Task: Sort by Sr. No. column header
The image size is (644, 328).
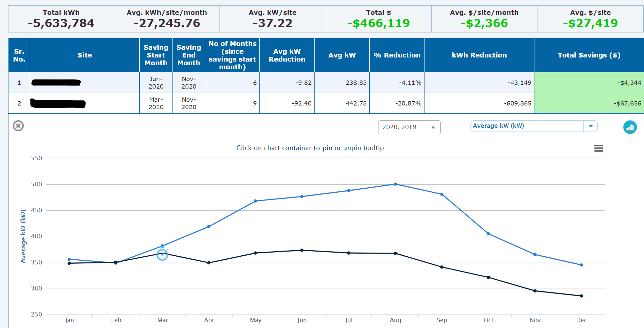Action: 19,55
